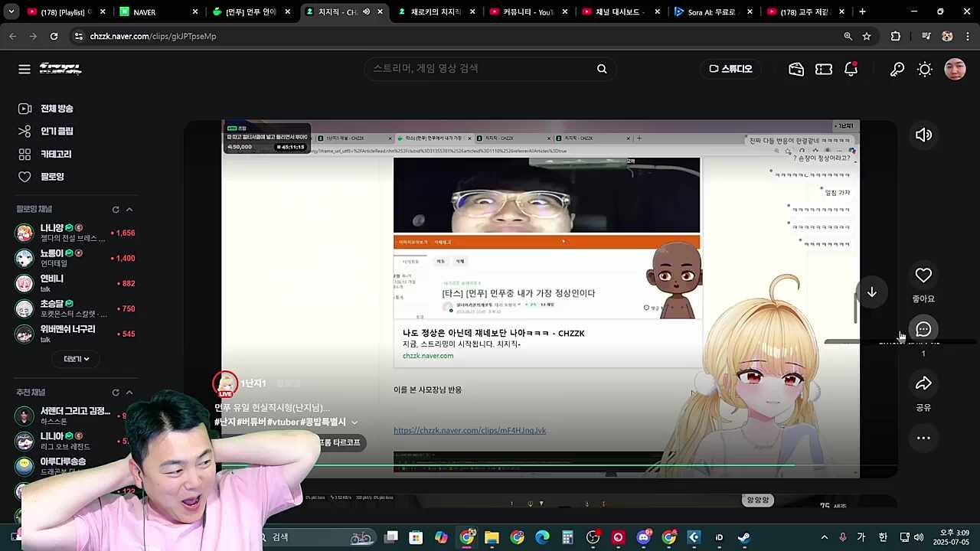Screen dimensions: 980x551
Task: Expand the clip description chevron
Action: coord(354,422)
